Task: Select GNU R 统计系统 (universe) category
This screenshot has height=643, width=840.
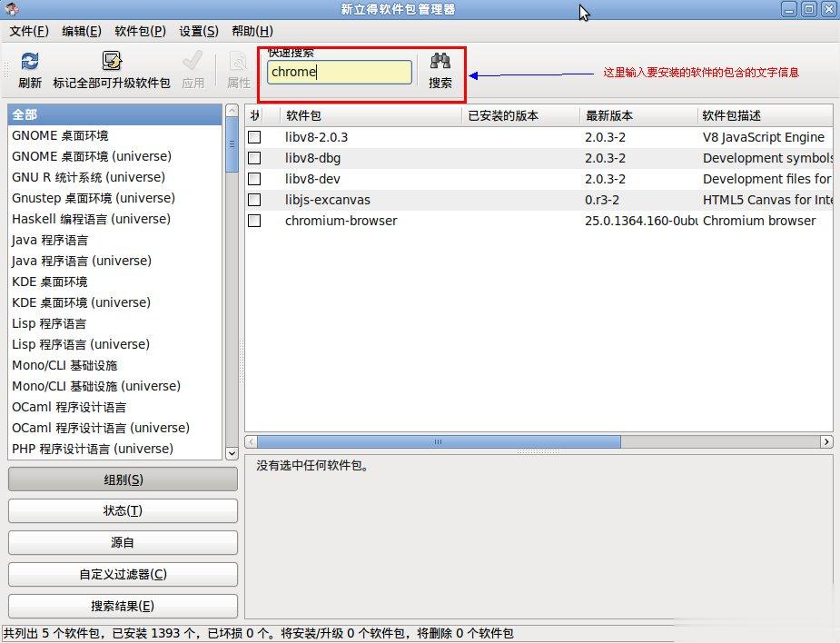Action: point(114,177)
